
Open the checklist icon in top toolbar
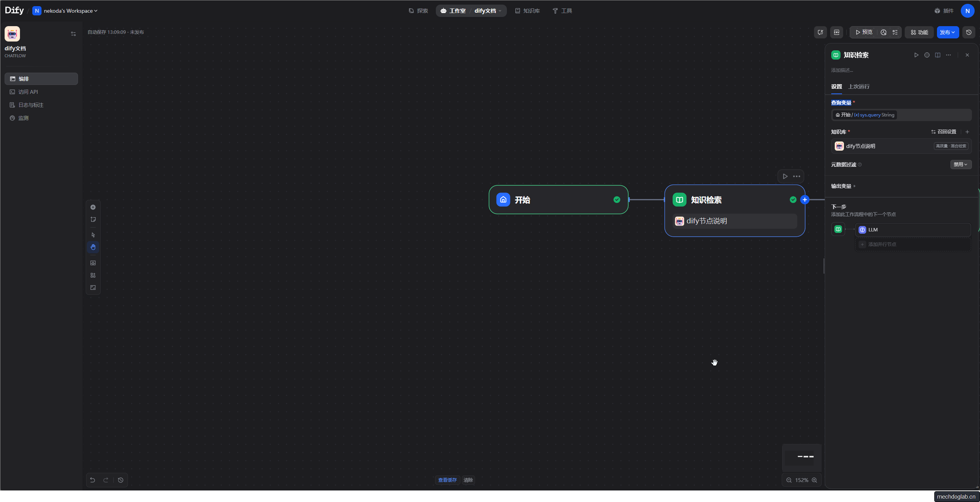895,32
